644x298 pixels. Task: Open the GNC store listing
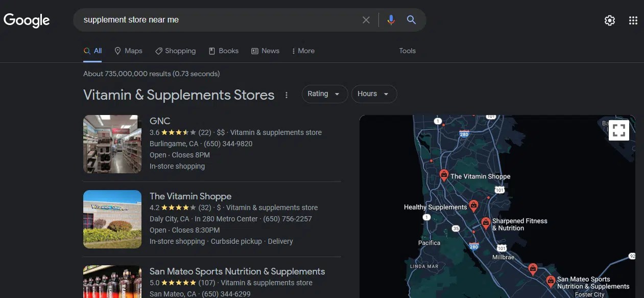click(160, 121)
